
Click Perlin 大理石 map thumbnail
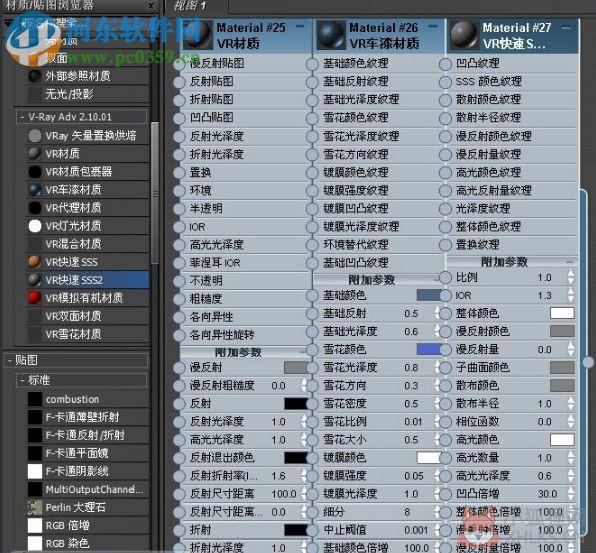pyautogui.click(x=35, y=507)
